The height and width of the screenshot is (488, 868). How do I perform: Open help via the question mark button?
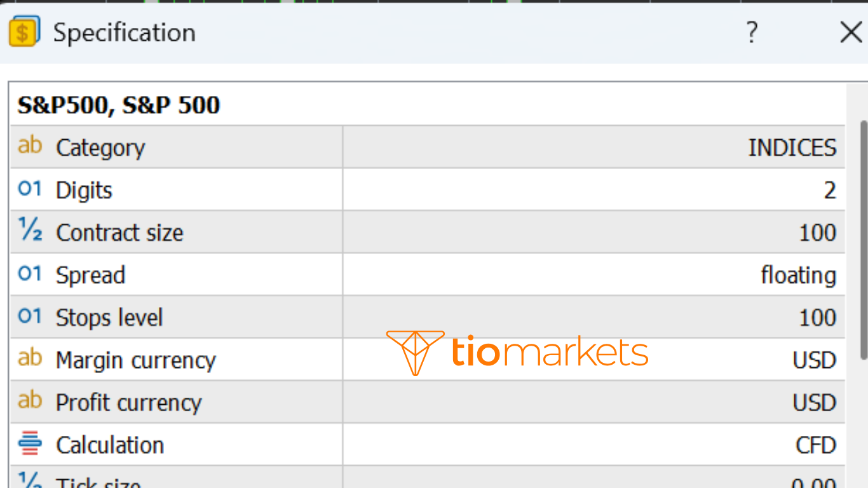point(752,32)
